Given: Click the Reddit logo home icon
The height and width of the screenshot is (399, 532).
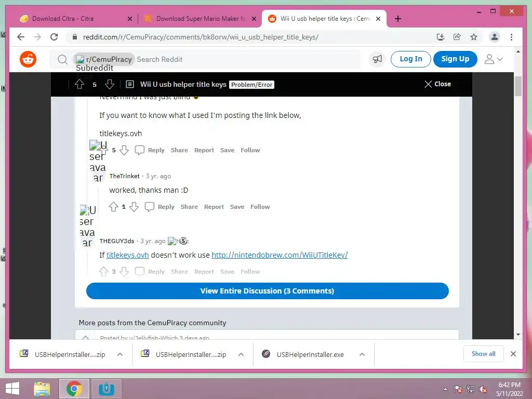Looking at the screenshot, I should (28, 59).
